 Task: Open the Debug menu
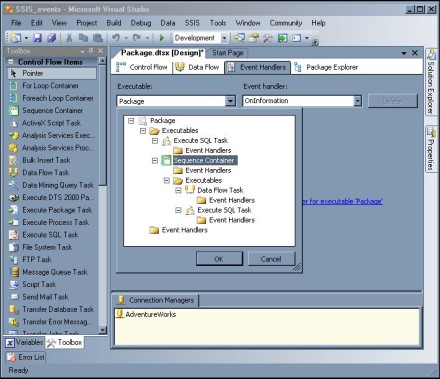point(141,23)
